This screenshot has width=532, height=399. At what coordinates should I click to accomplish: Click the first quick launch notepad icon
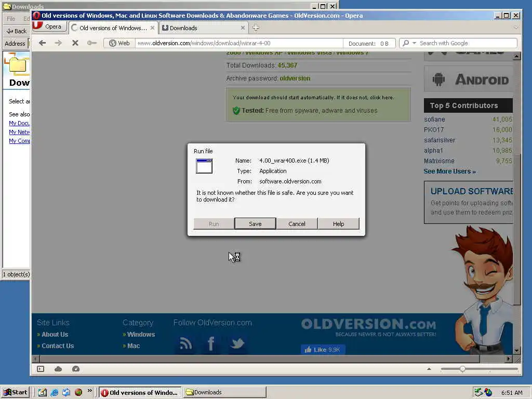click(42, 393)
